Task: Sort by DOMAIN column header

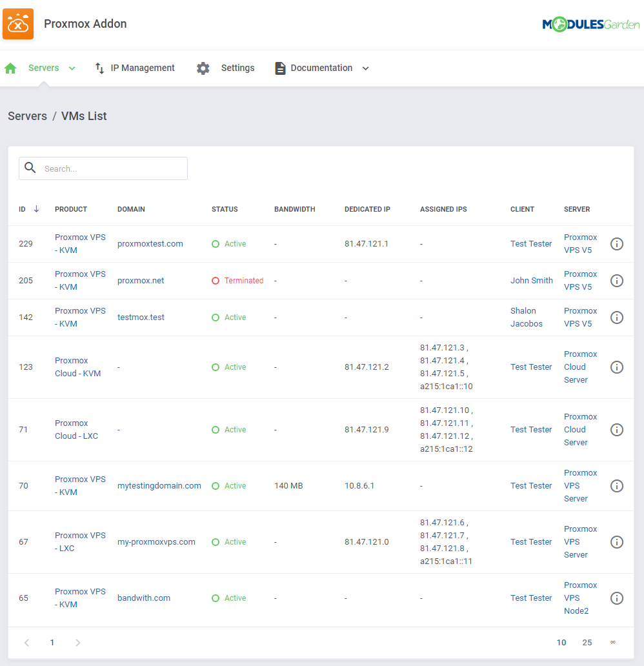Action: pos(131,209)
